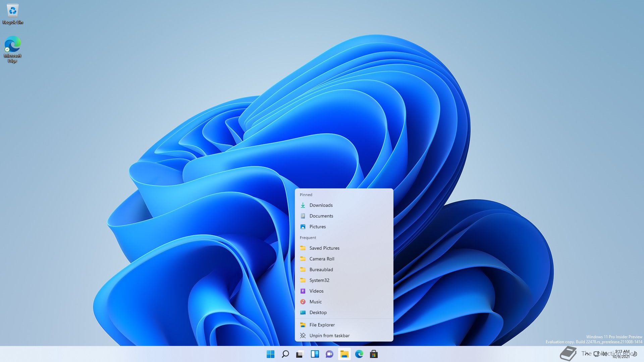The image size is (644, 362).
Task: Click the File Explorer taskbar icon
Action: [x=344, y=354]
